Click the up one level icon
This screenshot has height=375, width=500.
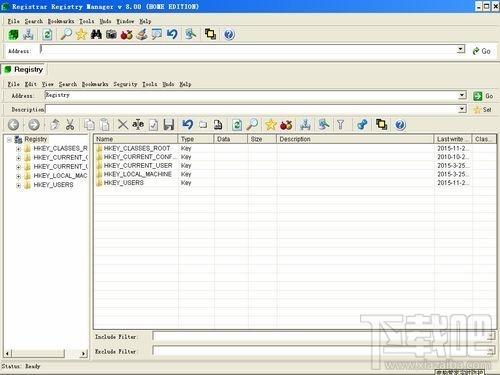pos(55,125)
